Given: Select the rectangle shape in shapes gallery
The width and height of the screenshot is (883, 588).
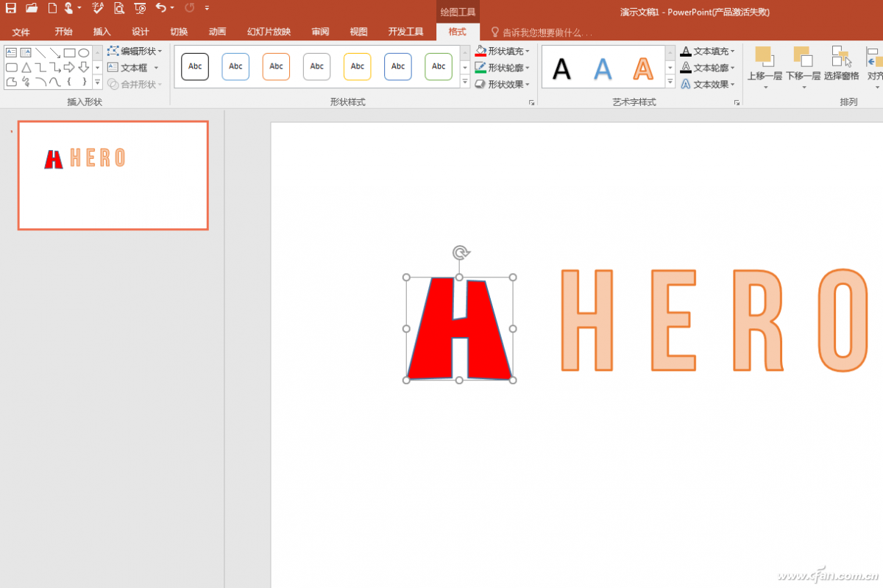Looking at the screenshot, I should click(69, 52).
